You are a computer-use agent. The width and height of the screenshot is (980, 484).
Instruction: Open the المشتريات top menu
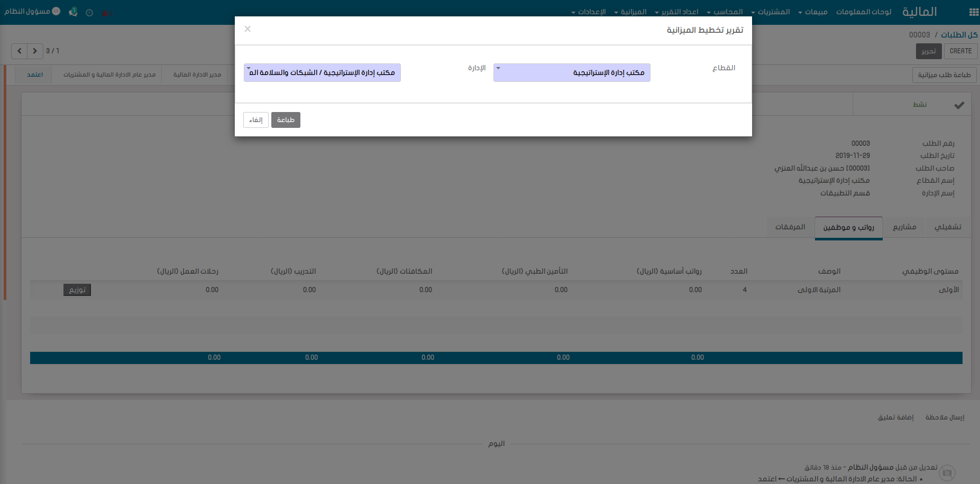point(771,12)
